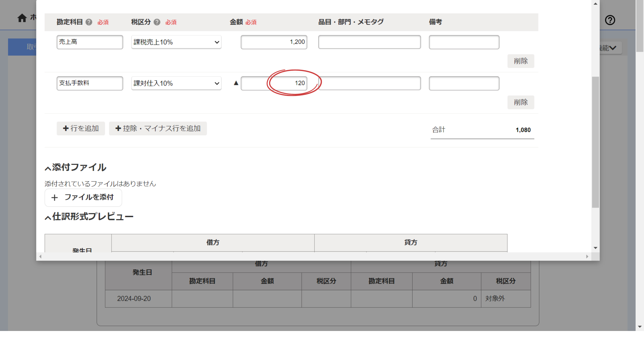
Task: Click the modal scroll-up arrow
Action: coord(595,4)
